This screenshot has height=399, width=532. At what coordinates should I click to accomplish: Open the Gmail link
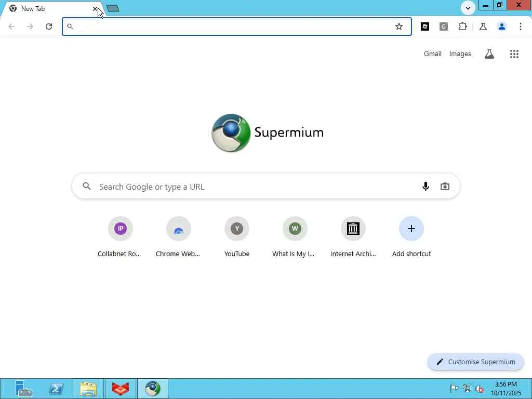(433, 54)
